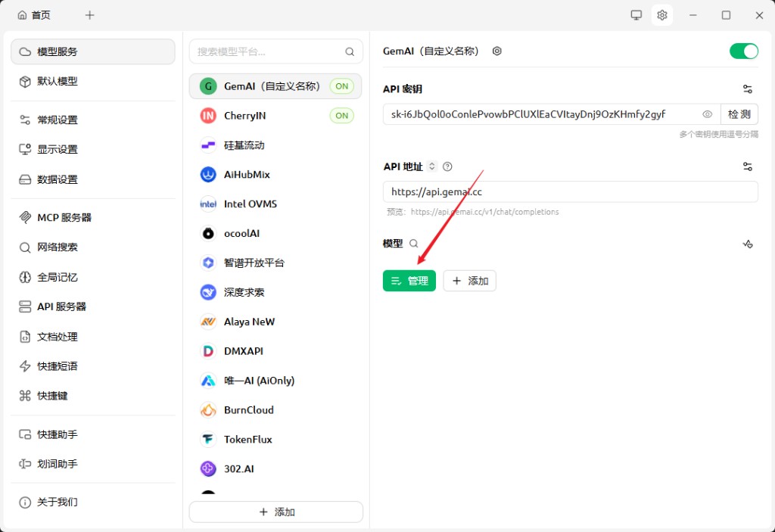775x532 pixels.
Task: Click the API address settings sliders icon
Action: coord(748,166)
